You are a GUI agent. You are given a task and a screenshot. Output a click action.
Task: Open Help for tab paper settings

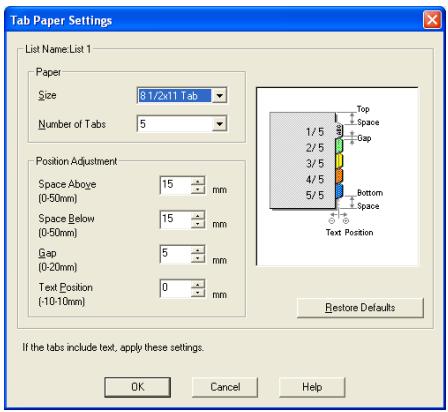312,387
